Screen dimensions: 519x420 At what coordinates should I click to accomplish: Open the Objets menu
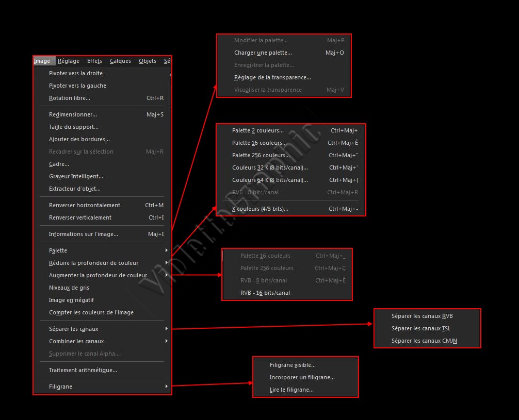(x=148, y=61)
